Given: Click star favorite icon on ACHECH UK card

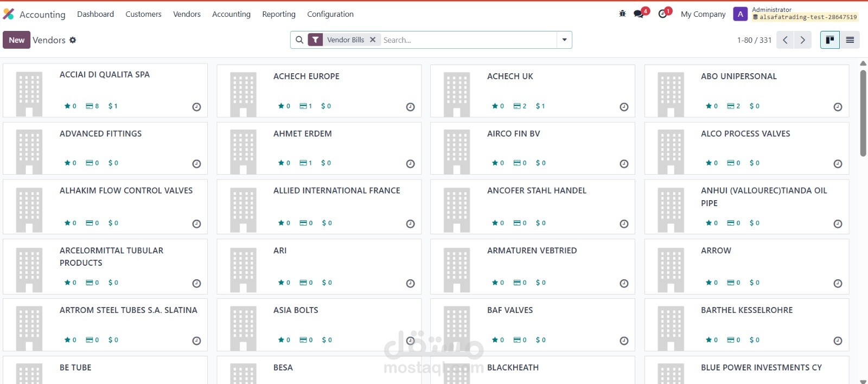Looking at the screenshot, I should coord(495,106).
